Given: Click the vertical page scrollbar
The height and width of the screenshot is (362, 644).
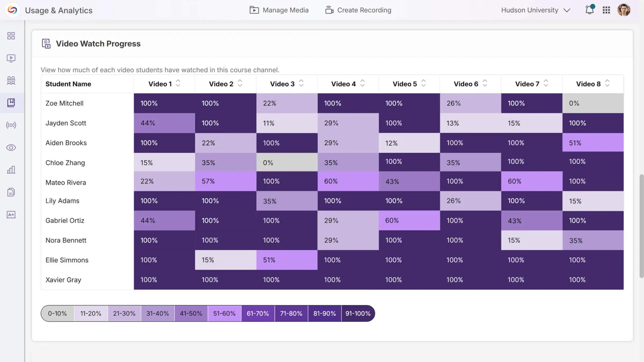Looking at the screenshot, I should (641, 226).
